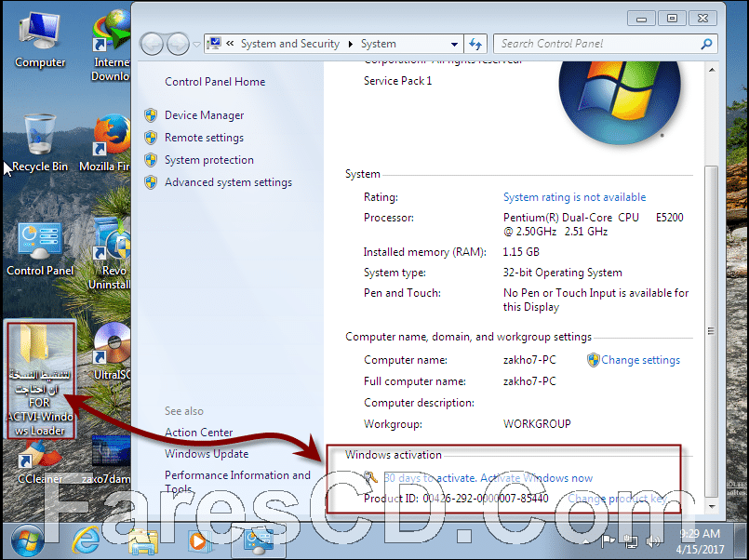This screenshot has height=560, width=749.
Task: Go back with the Back arrow button
Action: pos(153,45)
